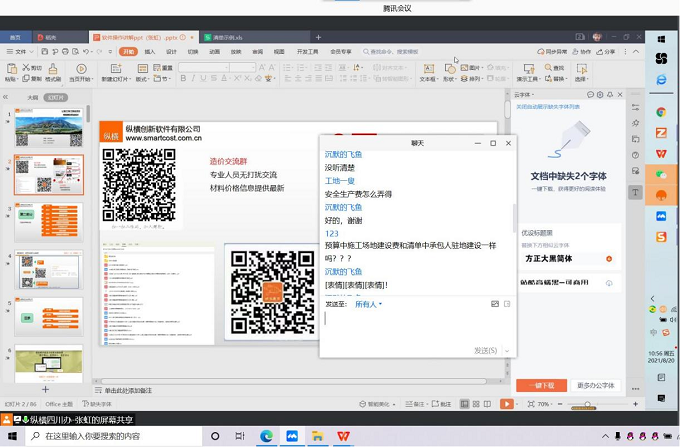Switch slide pane to Outline (大纲) view
680x447 pixels.
click(33, 98)
